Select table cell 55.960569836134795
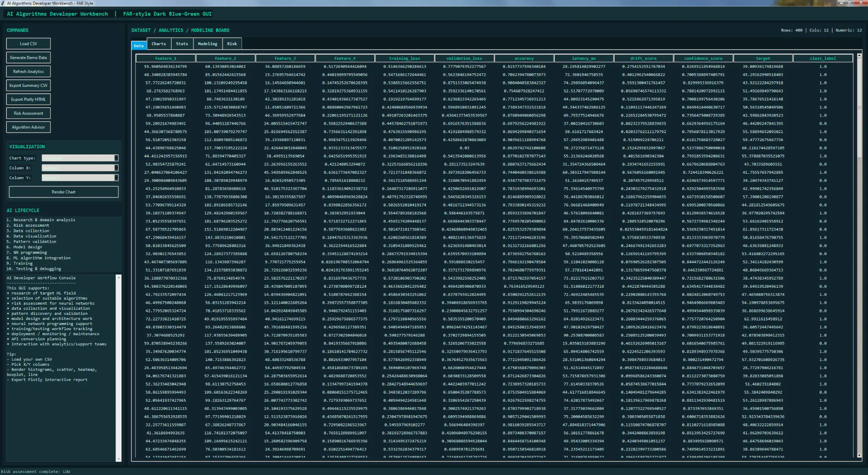 165,67
